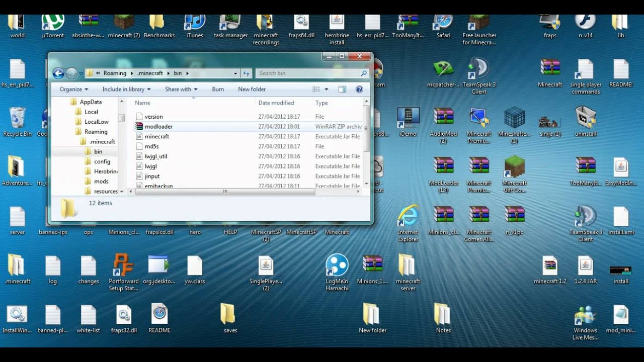The height and width of the screenshot is (362, 644).
Task: Toggle the preview pane
Action: (342, 89)
